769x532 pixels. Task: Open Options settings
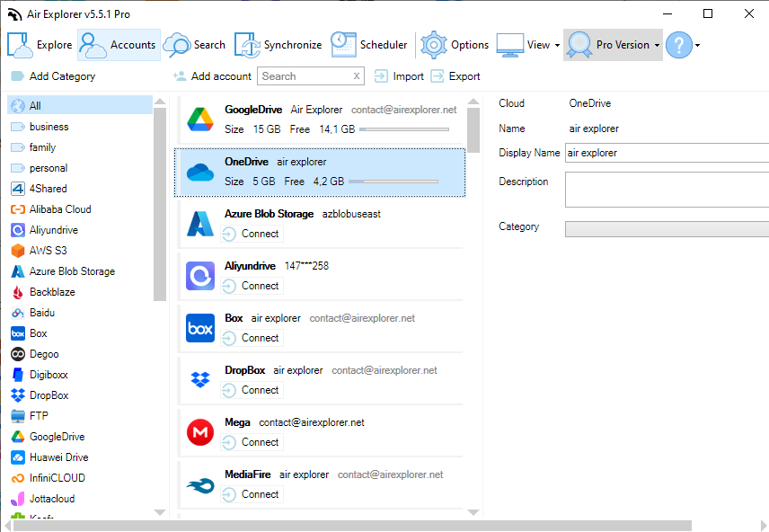pyautogui.click(x=455, y=45)
